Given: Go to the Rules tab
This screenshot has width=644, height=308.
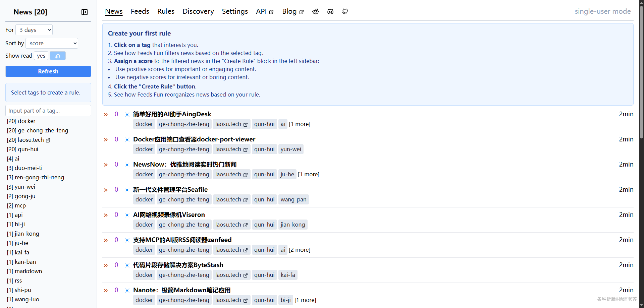Looking at the screenshot, I should 166,11.
